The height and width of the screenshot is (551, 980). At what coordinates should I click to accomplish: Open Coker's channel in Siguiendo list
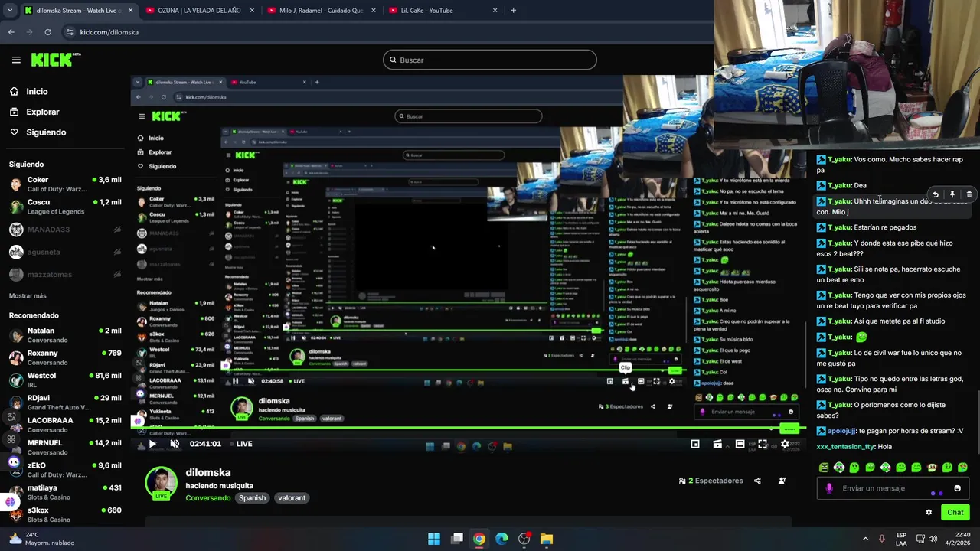click(65, 184)
